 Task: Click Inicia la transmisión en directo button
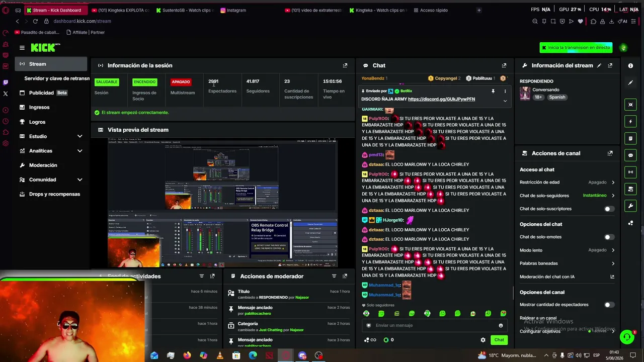pyautogui.click(x=576, y=48)
